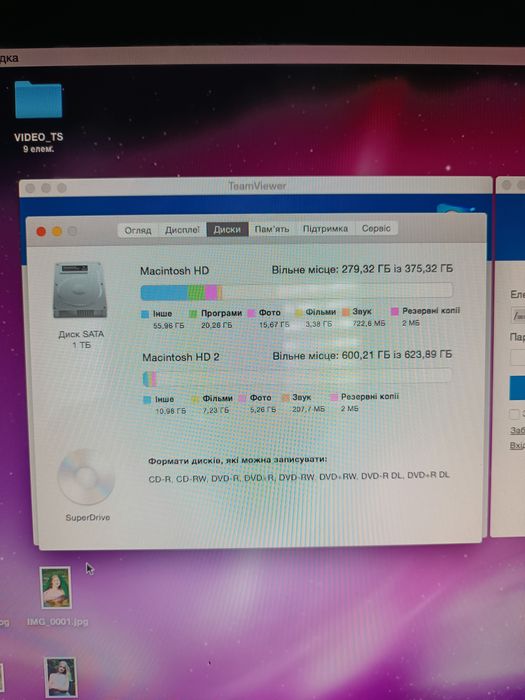Click orange Звук swatch under Macintosh HD
Image resolution: width=525 pixels, height=700 pixels.
coord(346,312)
